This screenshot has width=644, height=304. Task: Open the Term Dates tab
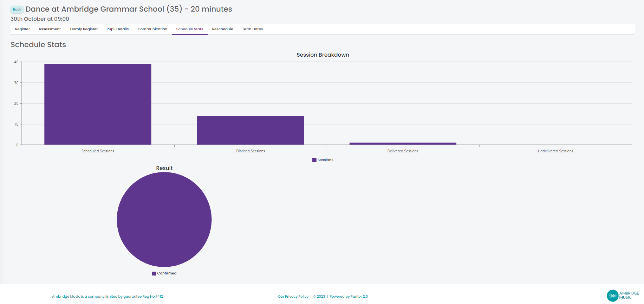point(252,29)
